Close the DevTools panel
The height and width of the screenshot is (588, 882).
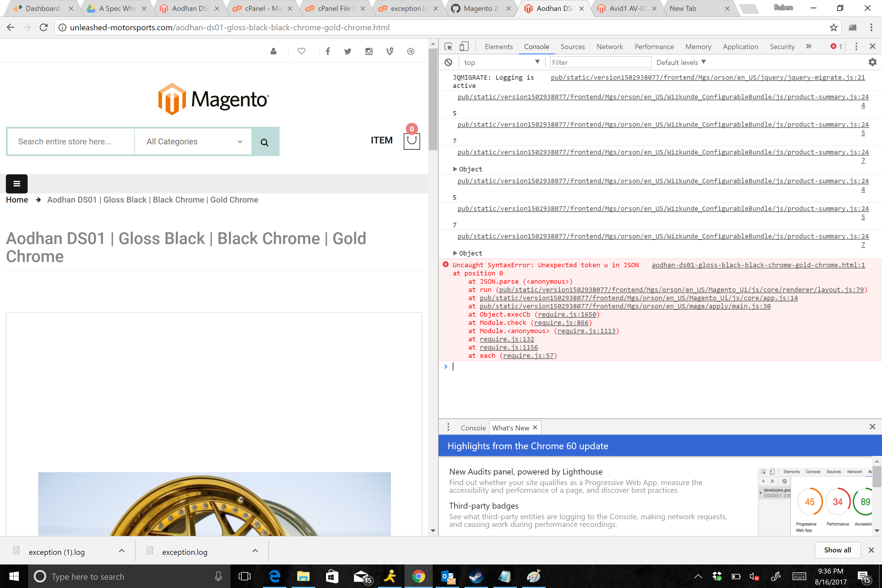(872, 46)
